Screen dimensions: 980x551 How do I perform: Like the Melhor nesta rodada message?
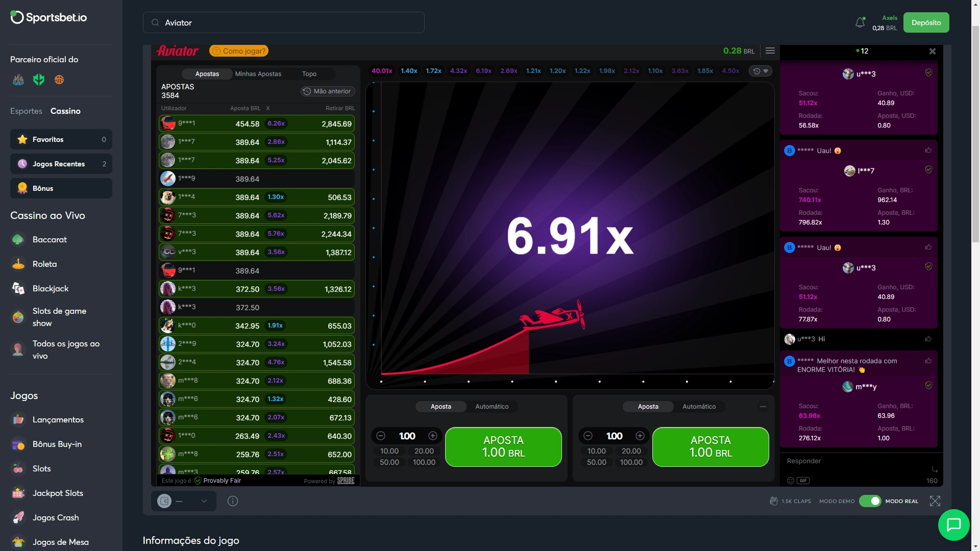coord(928,361)
